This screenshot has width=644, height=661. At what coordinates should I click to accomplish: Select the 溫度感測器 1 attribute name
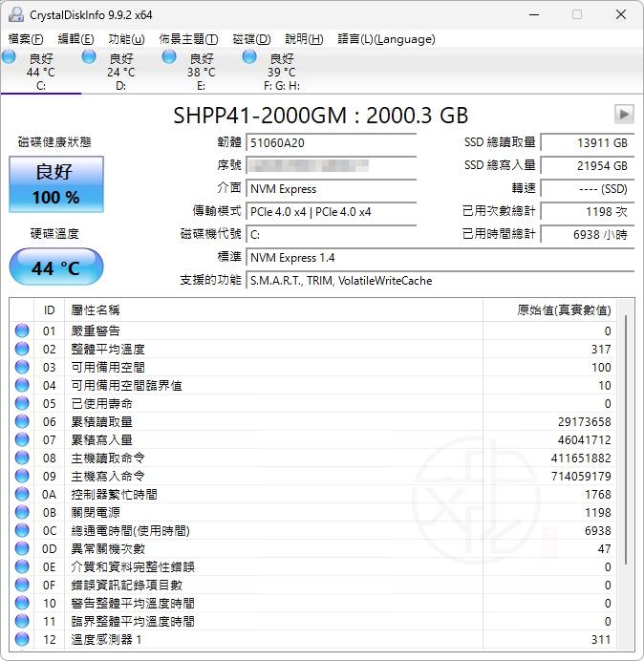click(x=106, y=639)
